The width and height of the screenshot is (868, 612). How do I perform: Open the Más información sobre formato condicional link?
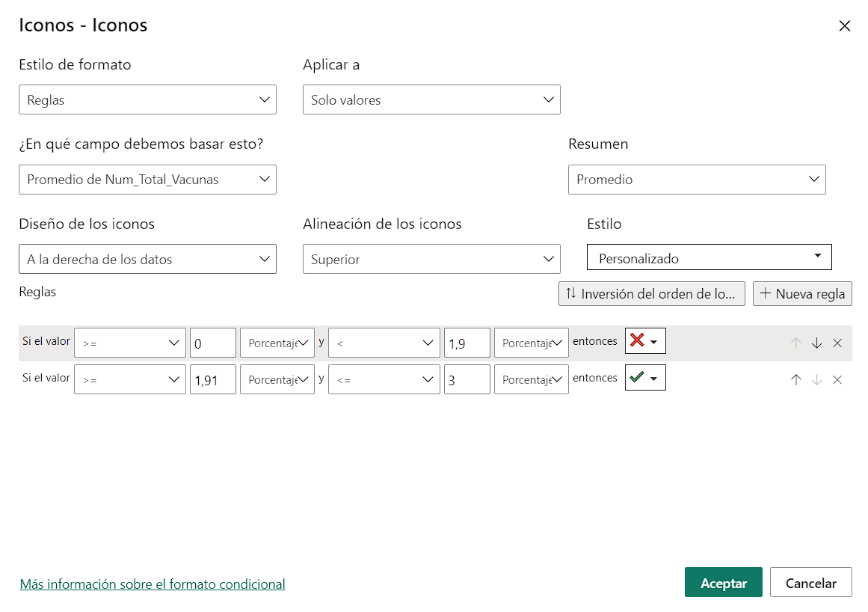(x=153, y=584)
